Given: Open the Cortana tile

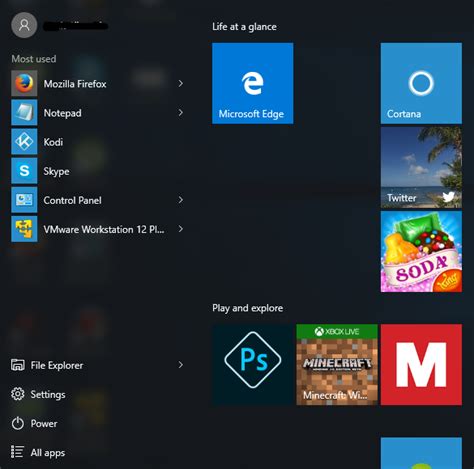Looking at the screenshot, I should coord(421,83).
